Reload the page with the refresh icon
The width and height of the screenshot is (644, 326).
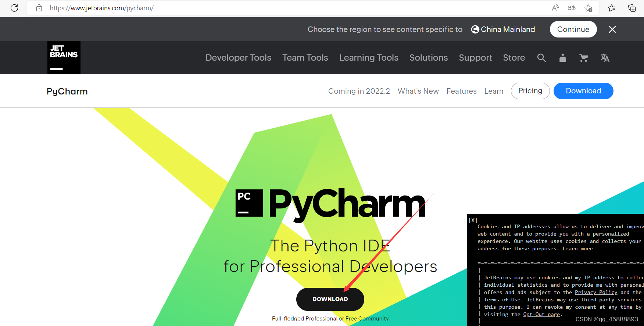click(x=14, y=8)
